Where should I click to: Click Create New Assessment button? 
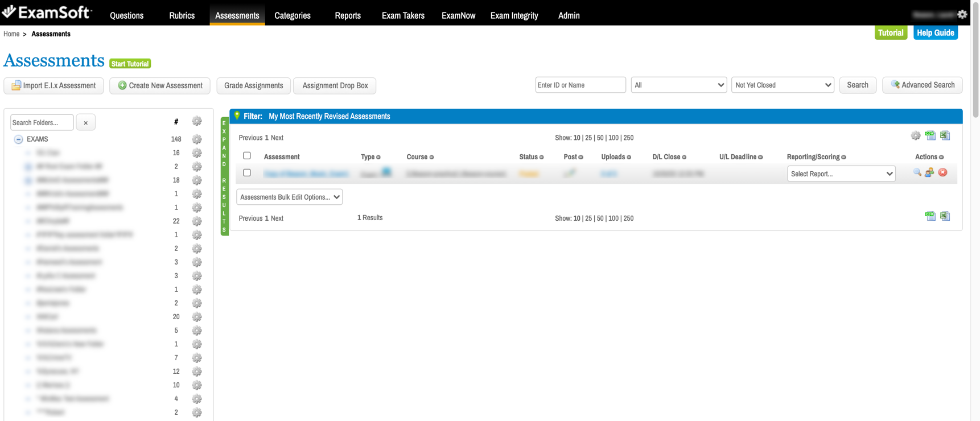160,85
